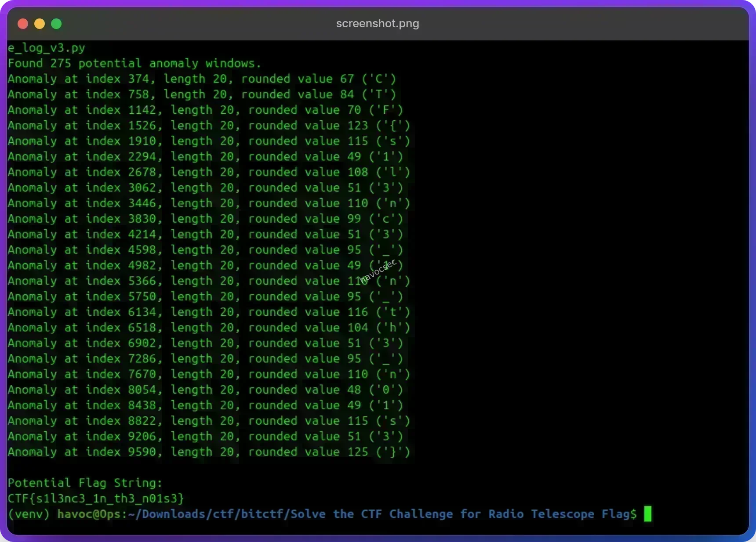Select the line for anomaly index 2678
This screenshot has width=756, height=542.
[x=209, y=172]
